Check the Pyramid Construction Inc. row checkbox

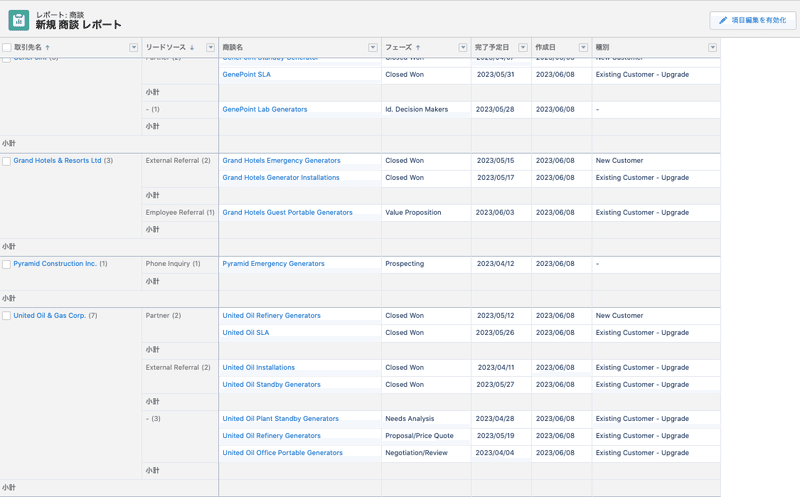pyautogui.click(x=7, y=264)
